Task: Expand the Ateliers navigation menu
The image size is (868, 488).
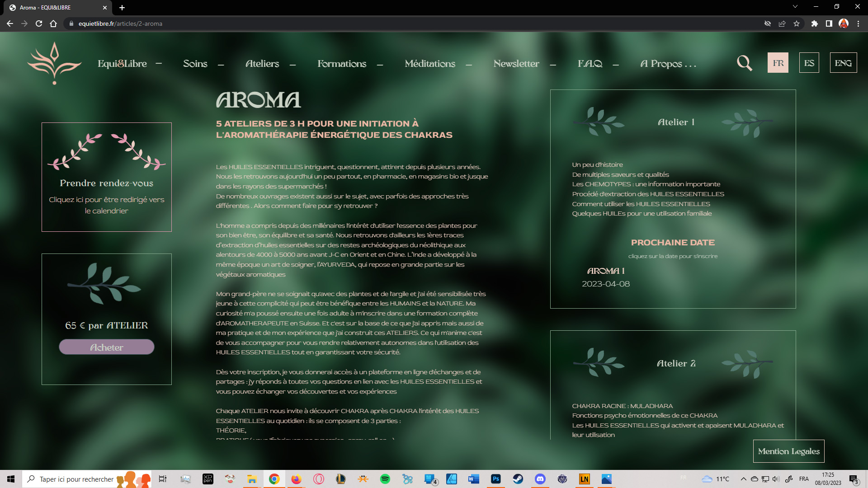Action: point(262,64)
